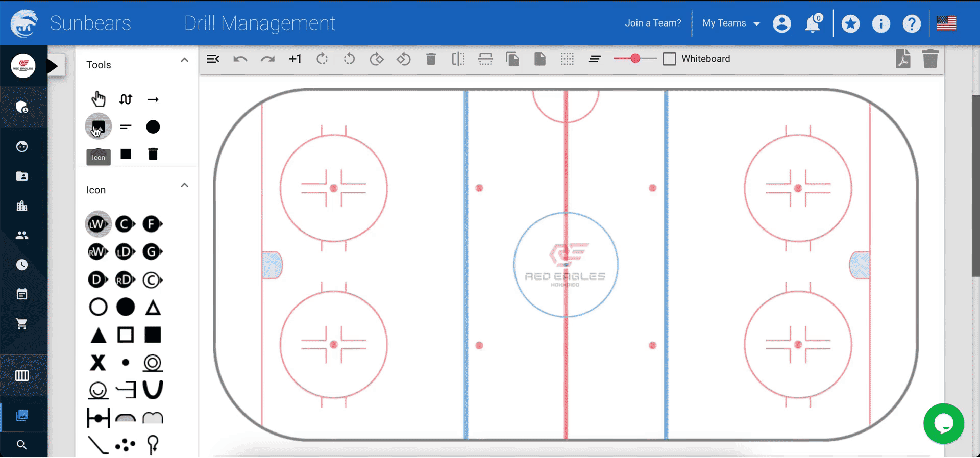Open favorites star button
The width and height of the screenshot is (980, 458).
click(850, 23)
